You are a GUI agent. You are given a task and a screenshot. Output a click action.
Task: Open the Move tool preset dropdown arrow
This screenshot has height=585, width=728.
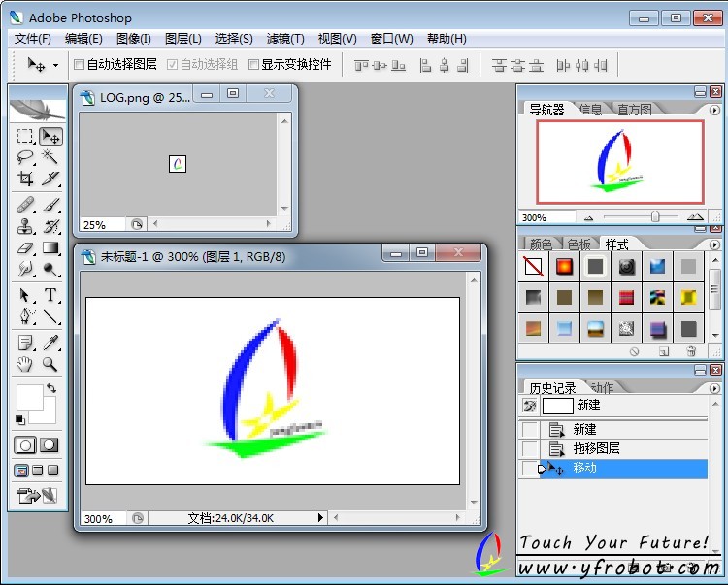(55, 65)
